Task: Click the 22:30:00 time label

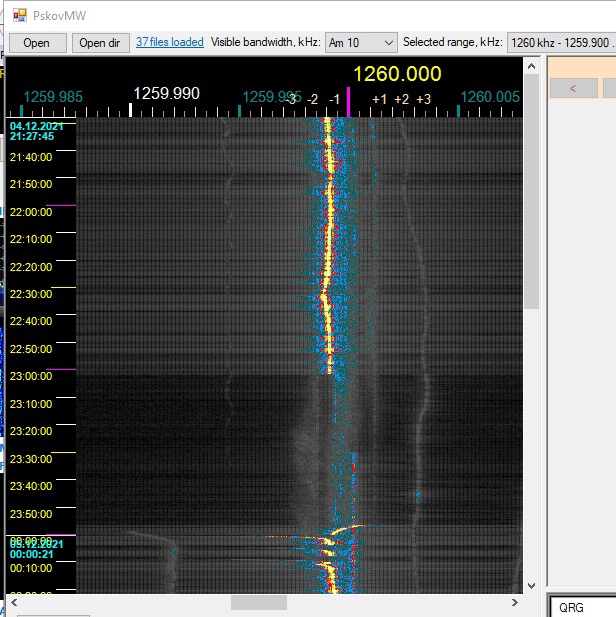Action: (31, 294)
